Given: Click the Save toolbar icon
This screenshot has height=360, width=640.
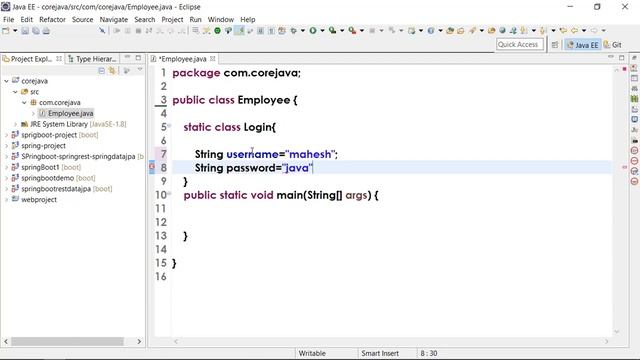Looking at the screenshot, I should pyautogui.click(x=25, y=31).
